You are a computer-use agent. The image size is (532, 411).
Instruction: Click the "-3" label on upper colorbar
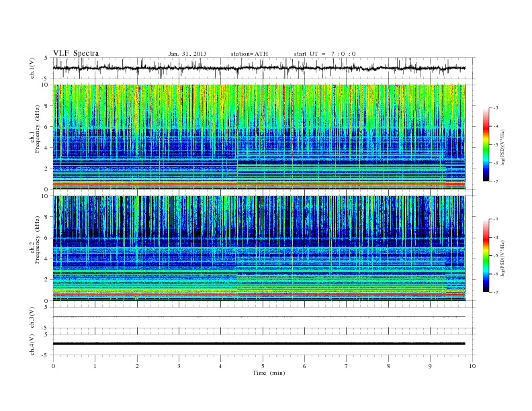click(496, 108)
